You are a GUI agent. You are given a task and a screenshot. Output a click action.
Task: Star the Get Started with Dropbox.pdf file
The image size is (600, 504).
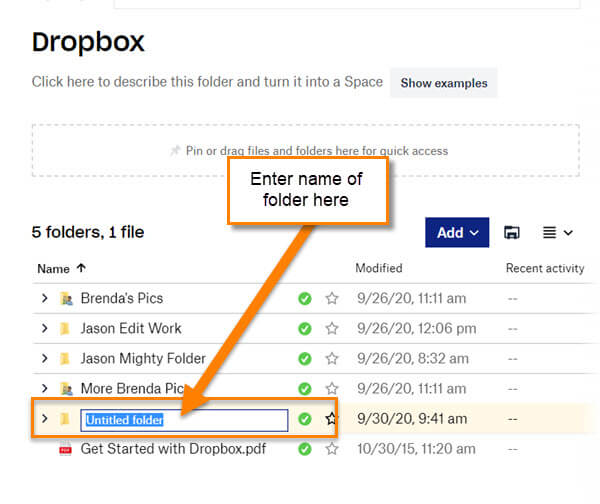(332, 449)
